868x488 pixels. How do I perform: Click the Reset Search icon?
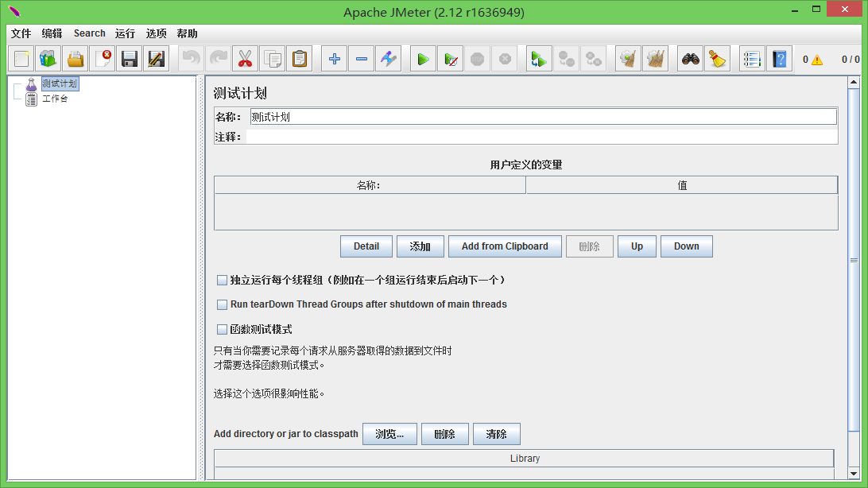click(x=718, y=59)
